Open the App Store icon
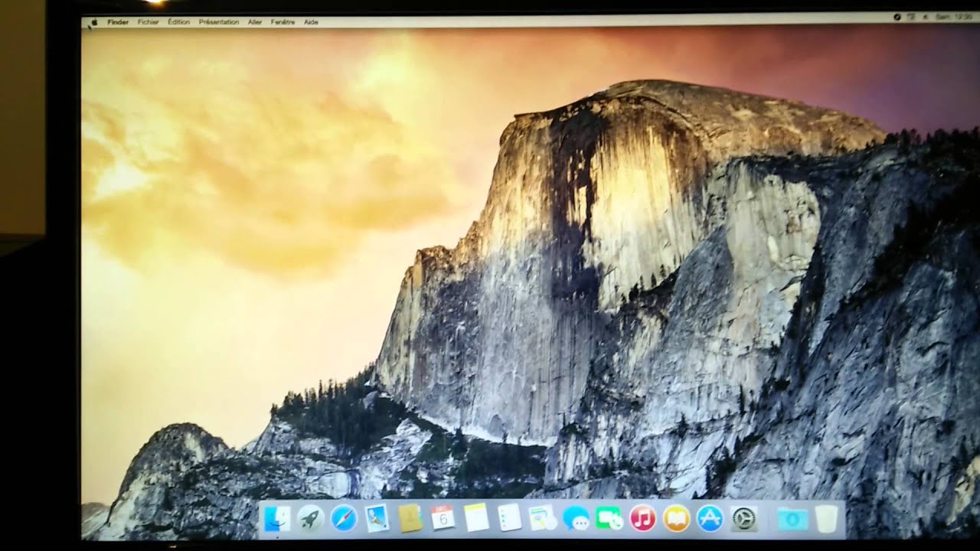 click(x=710, y=519)
